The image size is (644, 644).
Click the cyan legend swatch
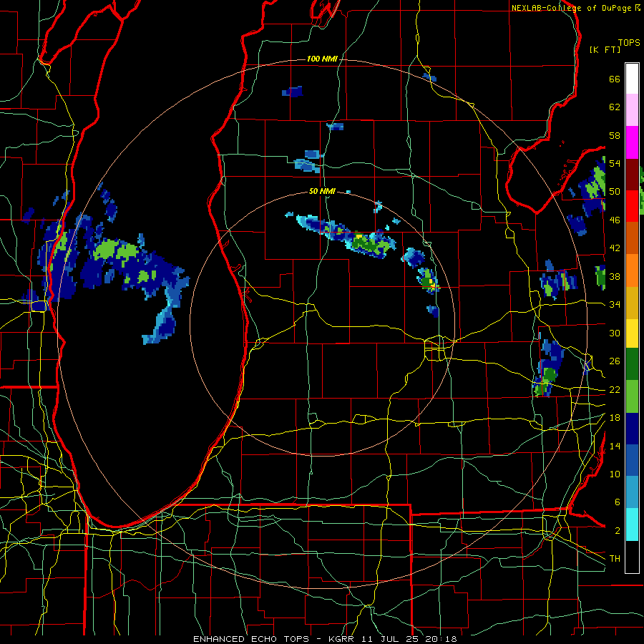pyautogui.click(x=632, y=525)
